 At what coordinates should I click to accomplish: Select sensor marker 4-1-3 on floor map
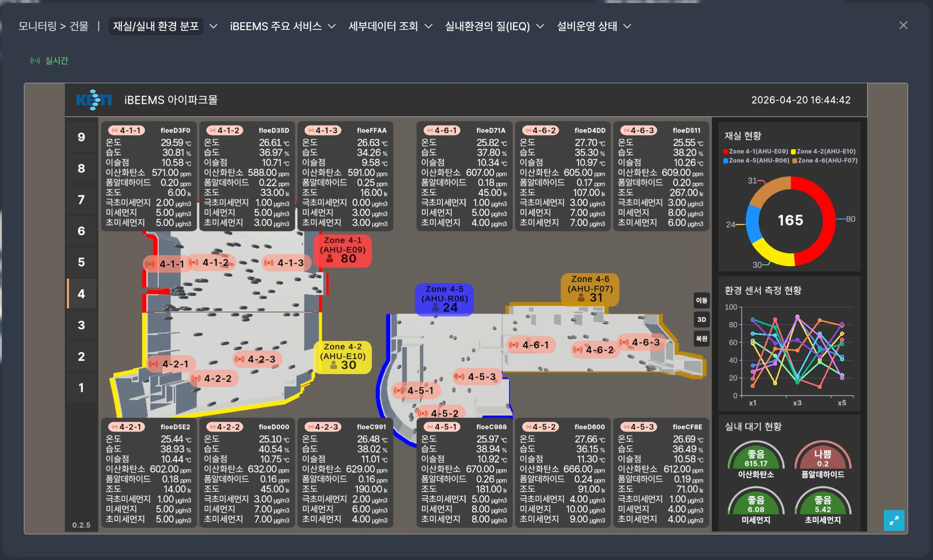[286, 263]
